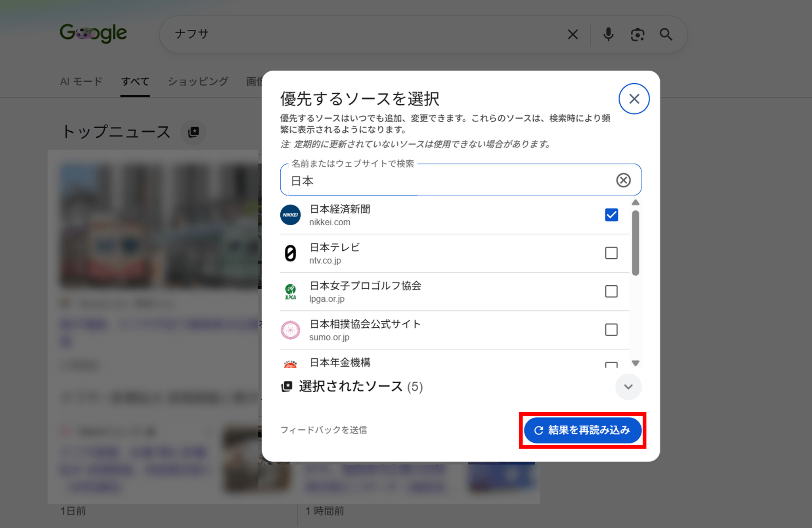This screenshot has width=812, height=528.
Task: Click the 日本年金機構 source name
Action: [340, 363]
